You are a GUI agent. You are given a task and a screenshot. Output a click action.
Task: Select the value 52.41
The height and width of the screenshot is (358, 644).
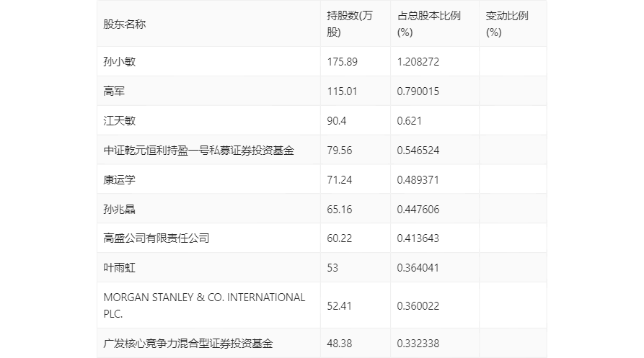click(339, 306)
